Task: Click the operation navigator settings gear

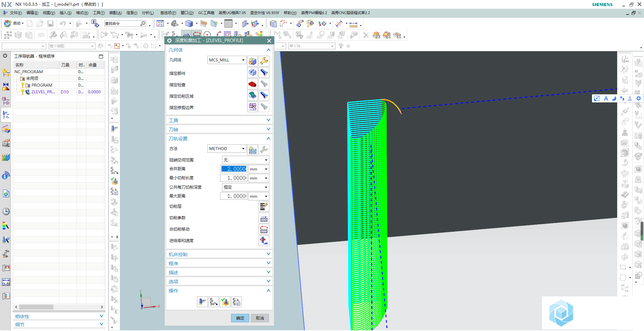Action: coord(5,56)
